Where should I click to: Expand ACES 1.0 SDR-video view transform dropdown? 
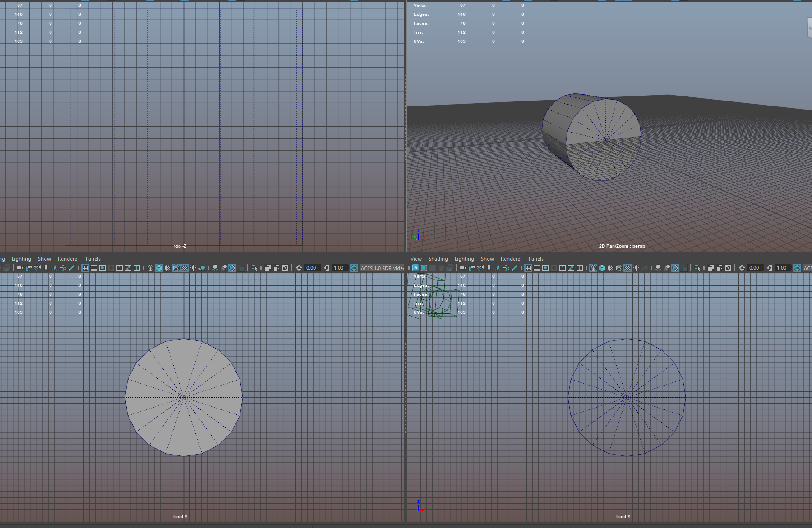click(382, 268)
